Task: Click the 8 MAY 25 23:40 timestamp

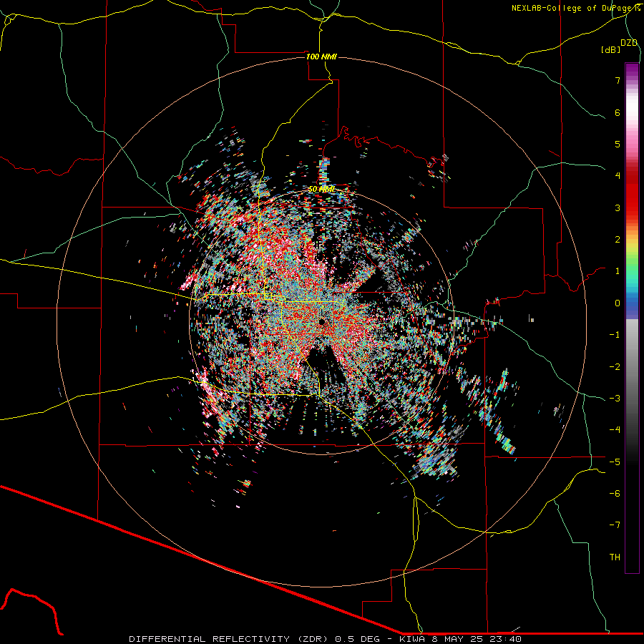Action: click(477, 639)
